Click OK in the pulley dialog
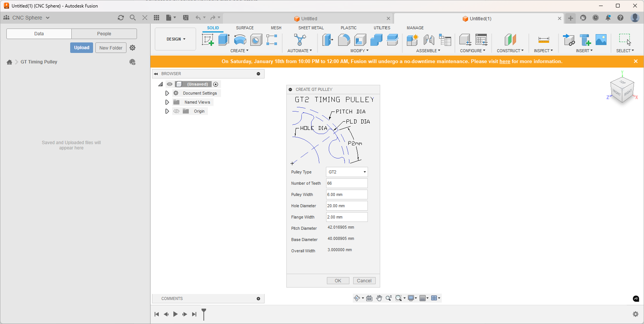 click(338, 281)
